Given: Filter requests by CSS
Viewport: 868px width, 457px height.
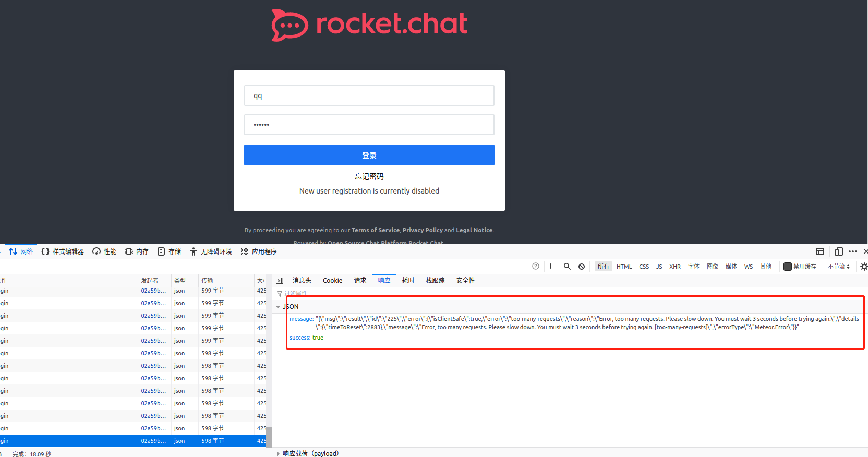Looking at the screenshot, I should pyautogui.click(x=644, y=267).
